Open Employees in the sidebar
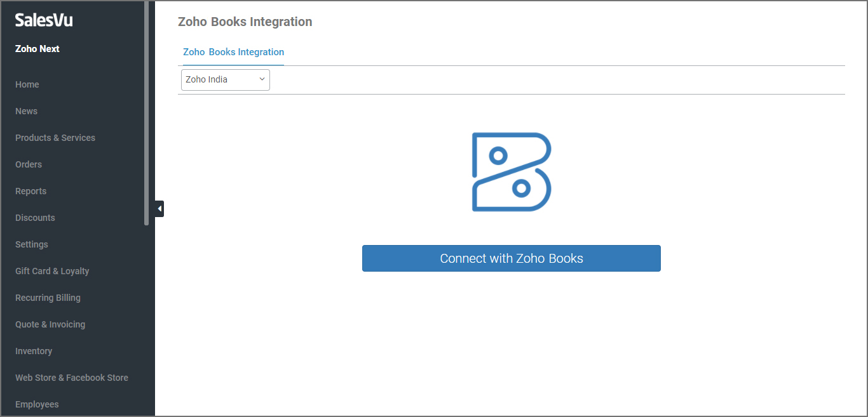The image size is (868, 417). (37, 404)
